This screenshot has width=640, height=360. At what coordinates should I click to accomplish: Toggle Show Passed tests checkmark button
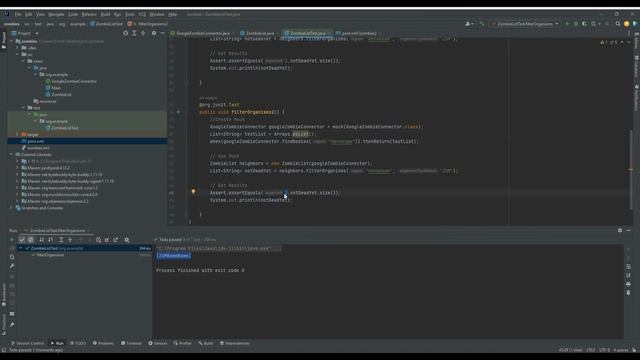(22, 240)
